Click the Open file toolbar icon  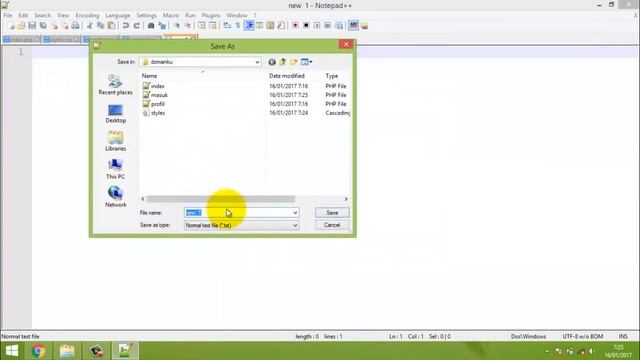point(21,26)
